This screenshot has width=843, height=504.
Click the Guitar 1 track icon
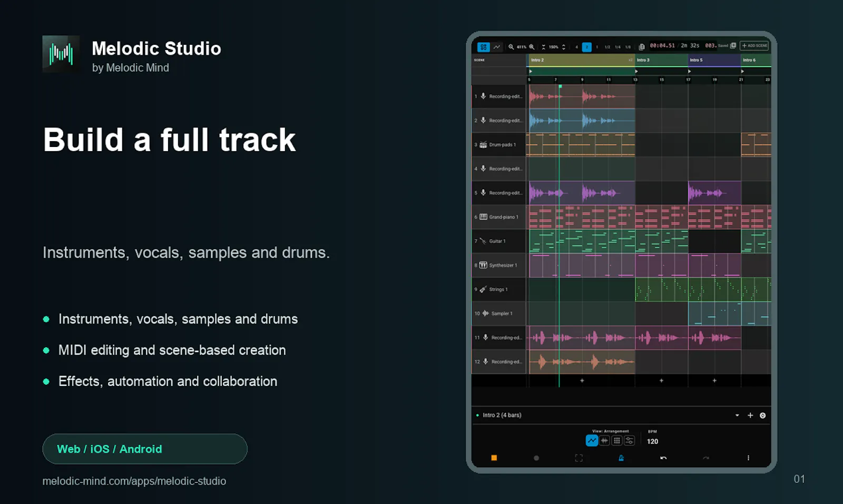click(x=483, y=241)
